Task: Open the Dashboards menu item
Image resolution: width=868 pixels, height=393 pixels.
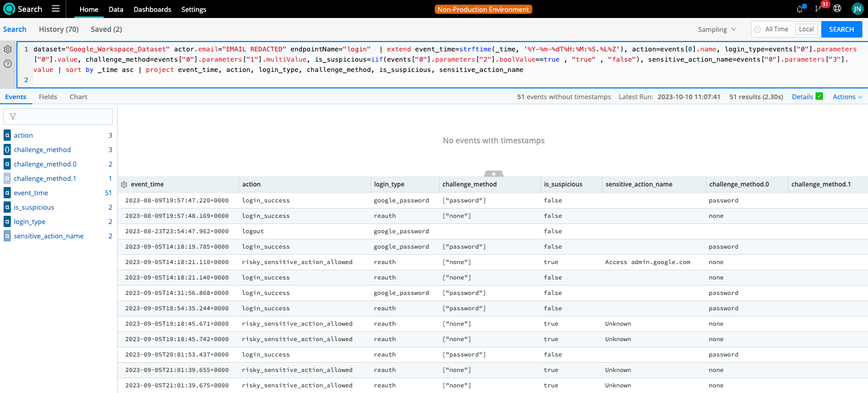Action: click(x=152, y=9)
